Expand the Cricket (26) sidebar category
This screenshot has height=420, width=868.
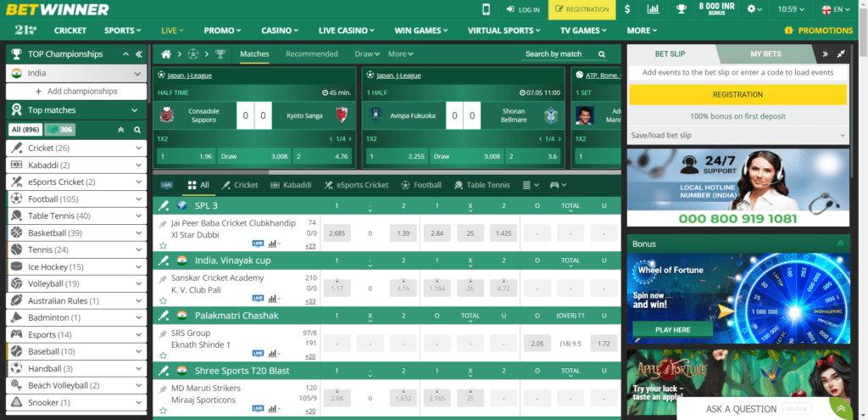coord(76,148)
